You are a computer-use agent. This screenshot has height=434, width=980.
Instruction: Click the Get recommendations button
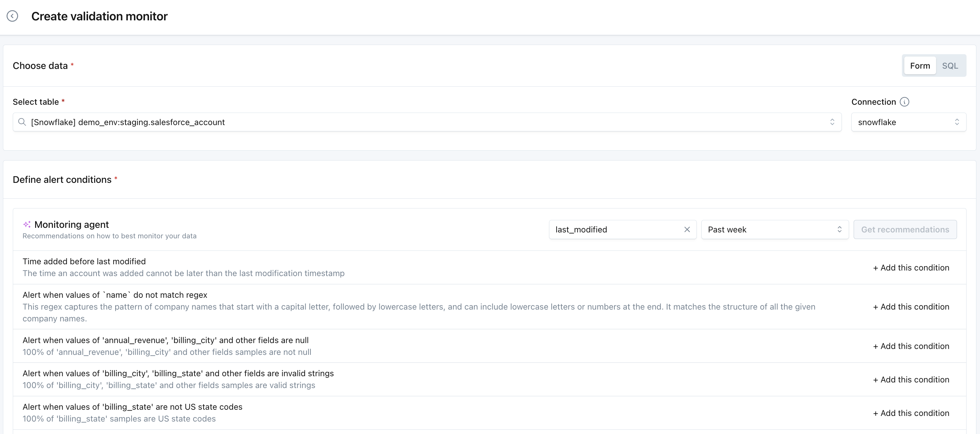tap(905, 229)
